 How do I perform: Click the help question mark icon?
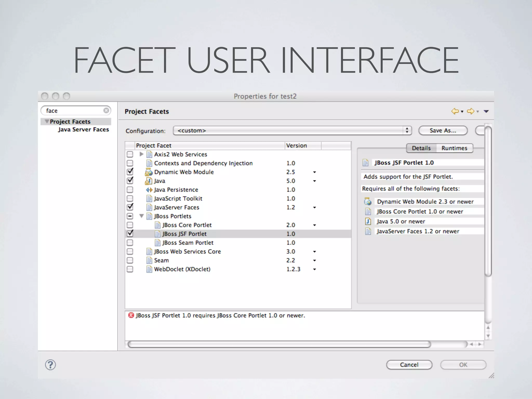pyautogui.click(x=50, y=365)
